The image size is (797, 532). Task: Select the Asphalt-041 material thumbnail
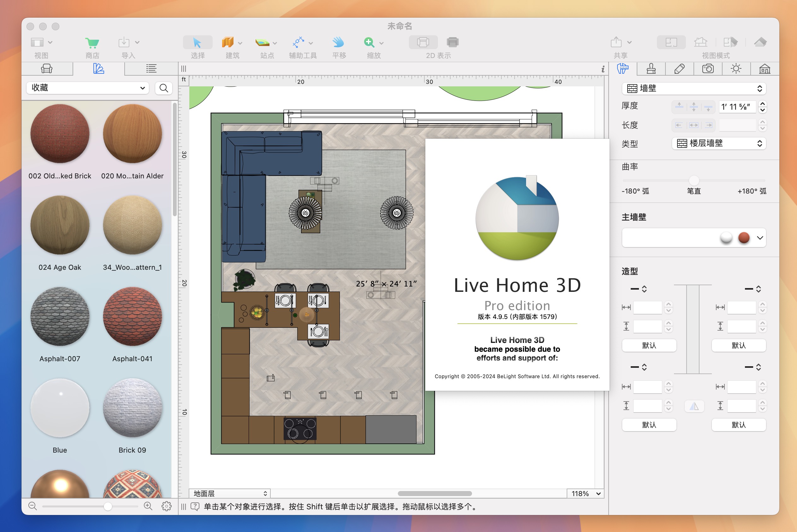(x=133, y=316)
